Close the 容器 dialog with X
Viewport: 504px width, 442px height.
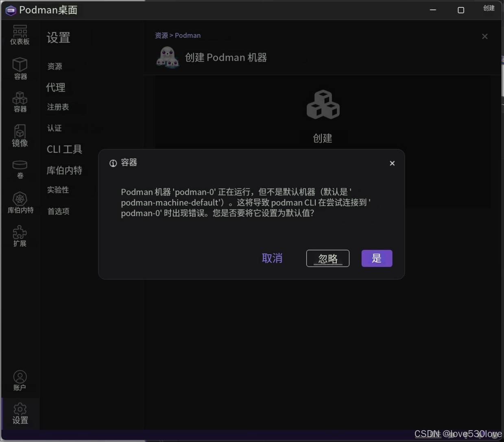click(392, 163)
